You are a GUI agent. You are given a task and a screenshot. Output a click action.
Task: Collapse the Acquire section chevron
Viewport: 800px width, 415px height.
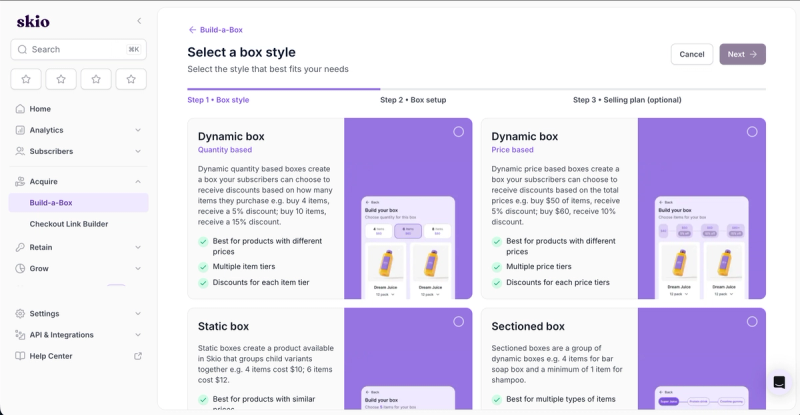point(138,182)
